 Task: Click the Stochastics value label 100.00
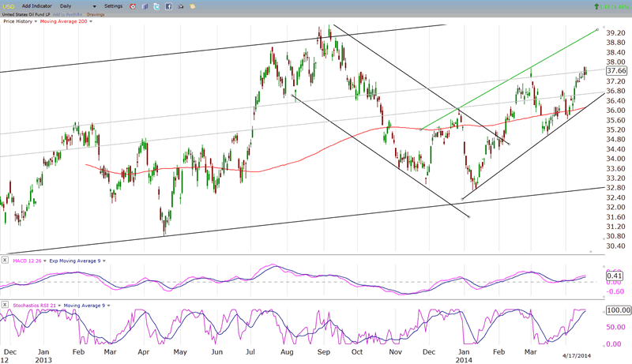pyautogui.click(x=619, y=310)
